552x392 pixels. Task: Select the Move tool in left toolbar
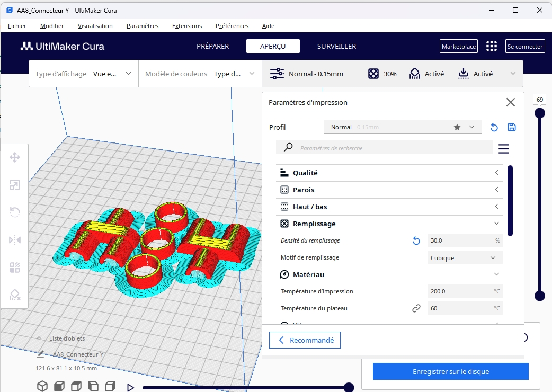coord(15,157)
